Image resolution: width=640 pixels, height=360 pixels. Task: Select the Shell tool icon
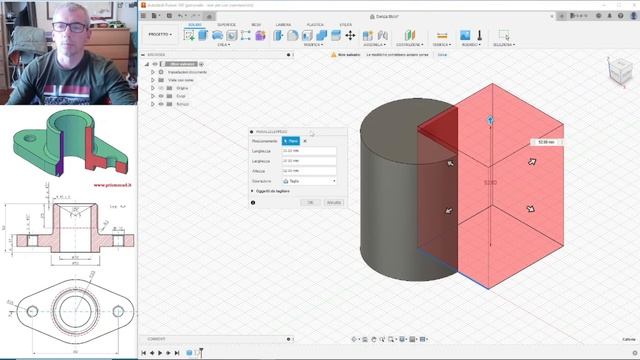click(307, 36)
